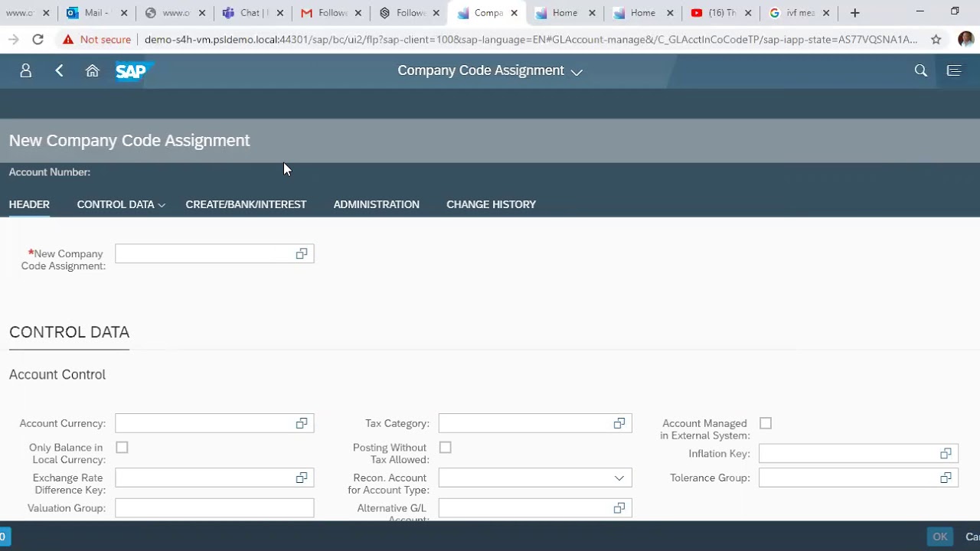Screen dimensions: 980x551
Task: Toggle Posting Without Tax Allowed checkbox
Action: (446, 448)
